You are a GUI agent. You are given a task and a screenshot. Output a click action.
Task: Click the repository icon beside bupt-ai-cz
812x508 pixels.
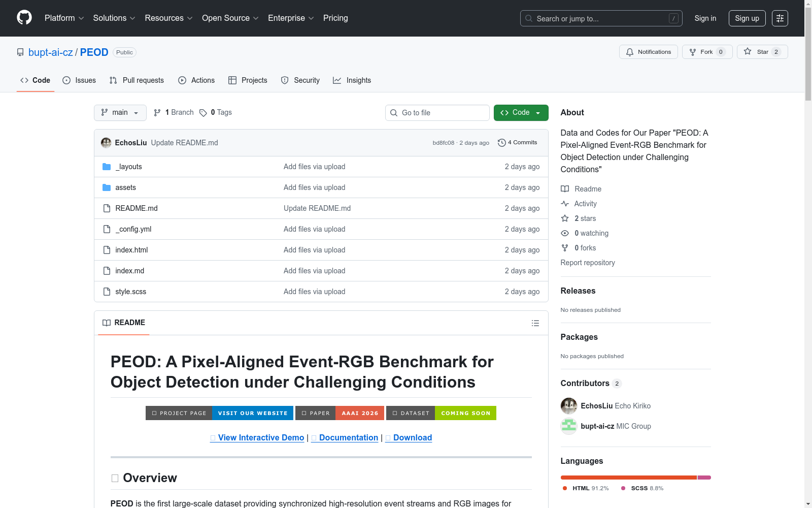click(20, 52)
